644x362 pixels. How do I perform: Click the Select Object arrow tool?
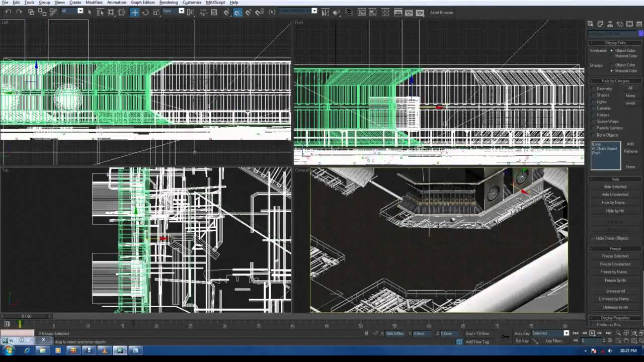click(x=89, y=12)
